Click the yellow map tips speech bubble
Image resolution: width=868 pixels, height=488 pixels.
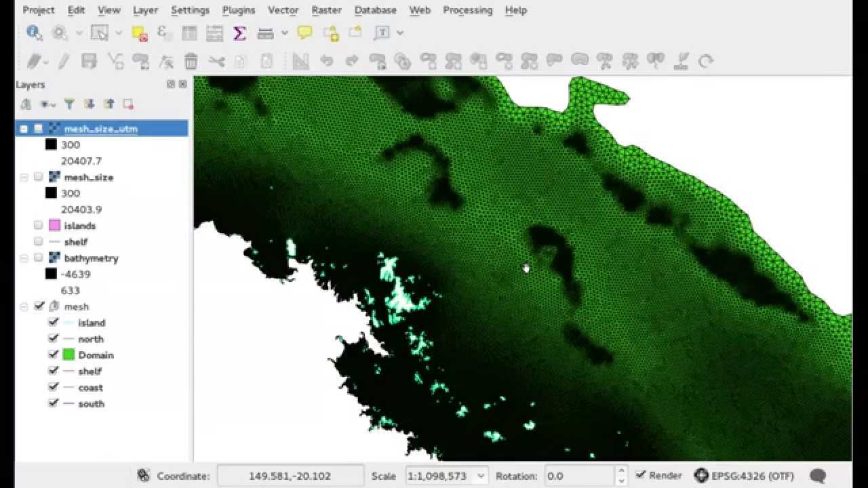tap(305, 33)
